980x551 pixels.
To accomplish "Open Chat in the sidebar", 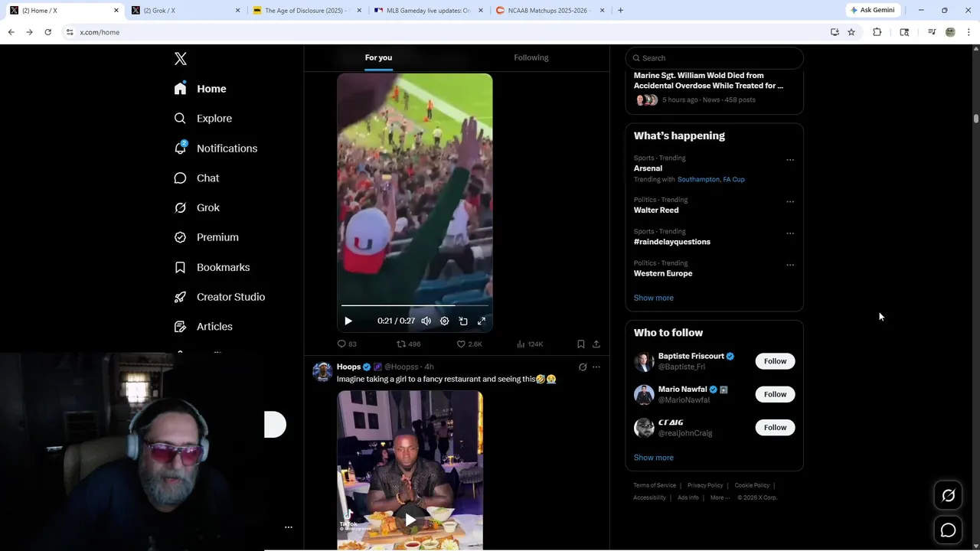I will coord(197,178).
